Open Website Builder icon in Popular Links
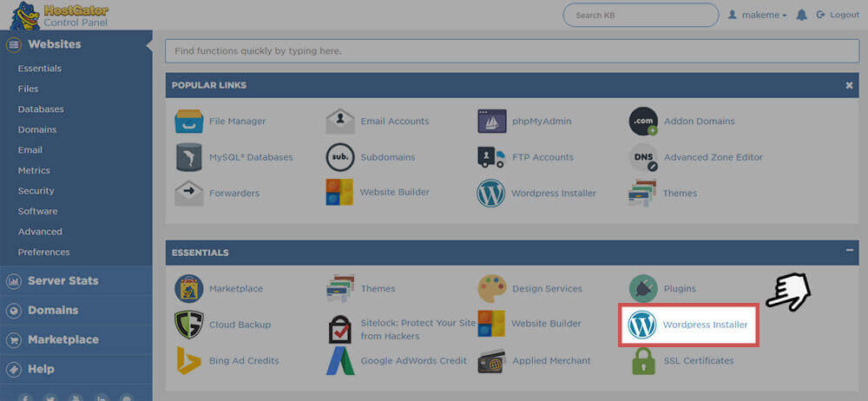 [x=339, y=192]
